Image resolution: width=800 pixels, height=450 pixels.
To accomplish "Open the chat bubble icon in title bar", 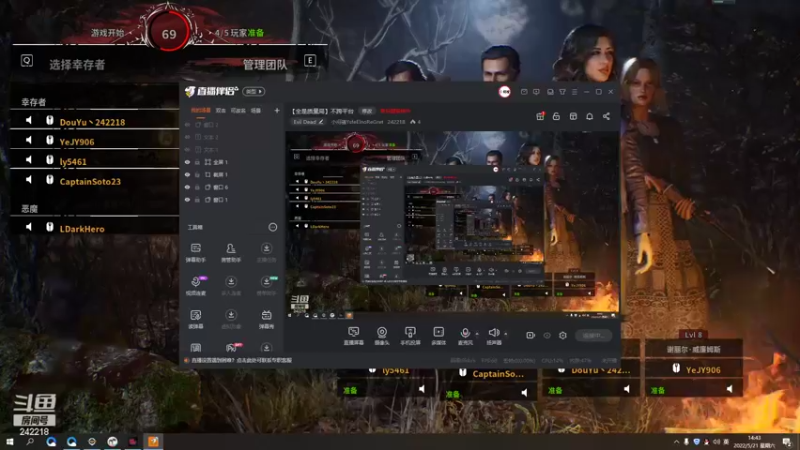I will click(x=536, y=92).
